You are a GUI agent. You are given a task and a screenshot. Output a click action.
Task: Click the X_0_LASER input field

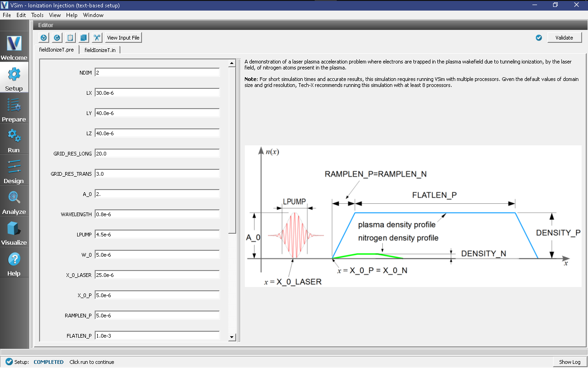[157, 275]
